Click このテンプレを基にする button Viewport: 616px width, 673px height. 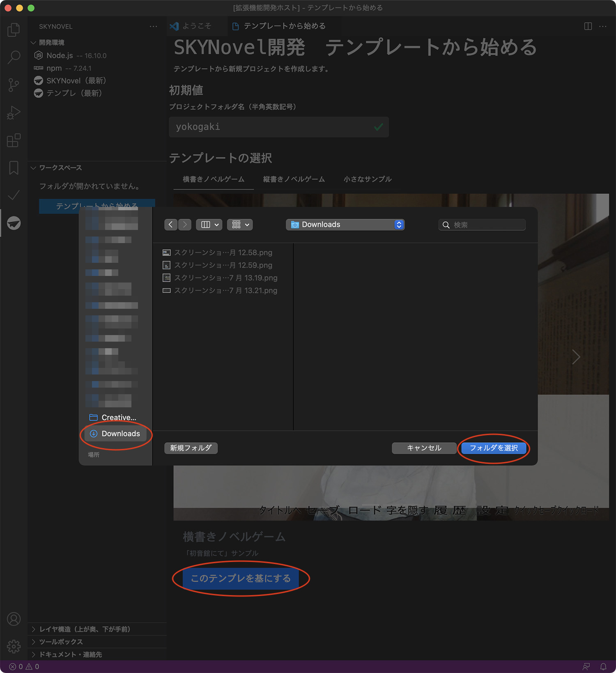tap(241, 579)
